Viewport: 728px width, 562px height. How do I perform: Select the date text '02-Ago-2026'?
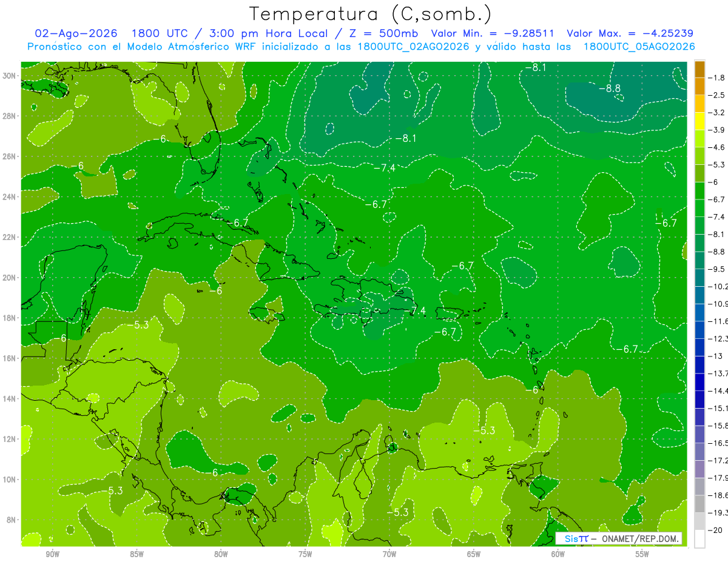click(76, 33)
